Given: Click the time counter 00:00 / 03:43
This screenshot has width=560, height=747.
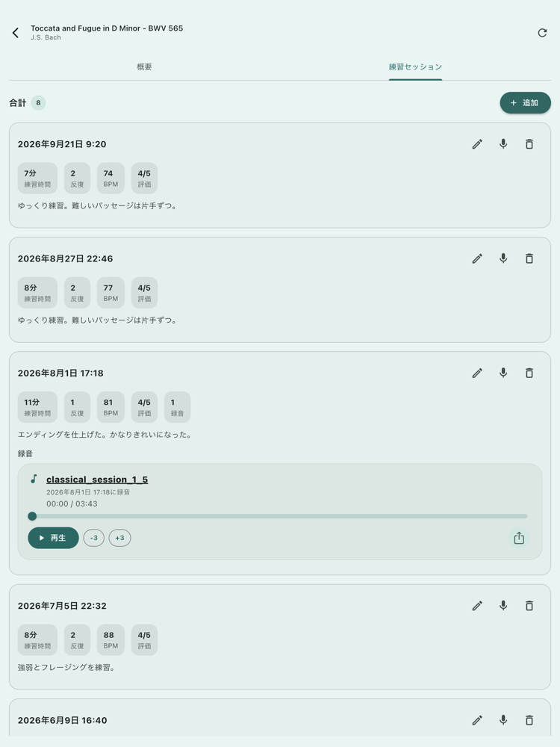Looking at the screenshot, I should point(72,503).
